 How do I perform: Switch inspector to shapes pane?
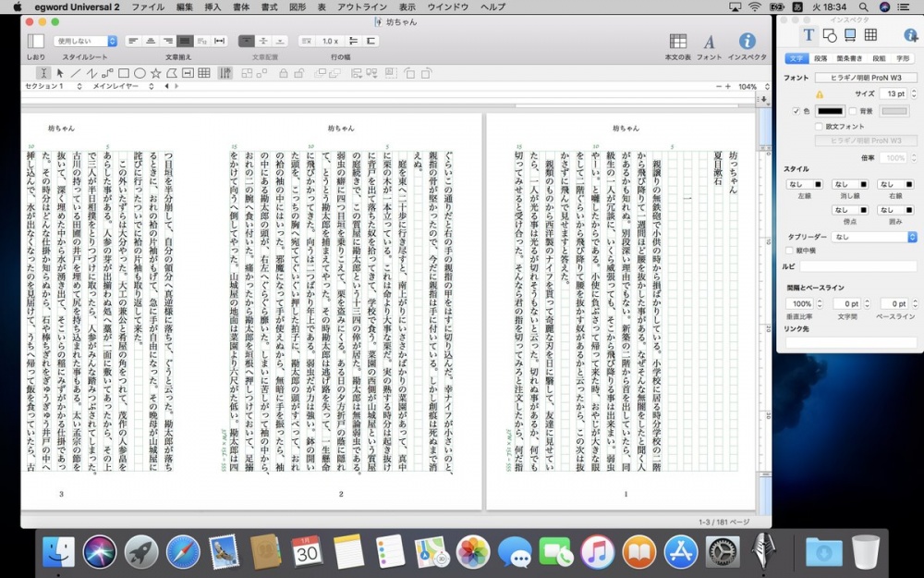(x=830, y=35)
